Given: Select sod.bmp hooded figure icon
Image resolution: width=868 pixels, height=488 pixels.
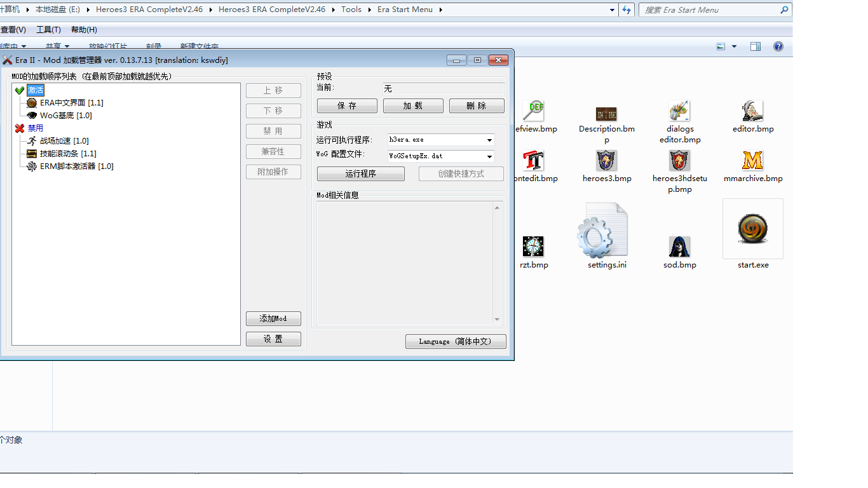Looking at the screenshot, I should (x=680, y=247).
